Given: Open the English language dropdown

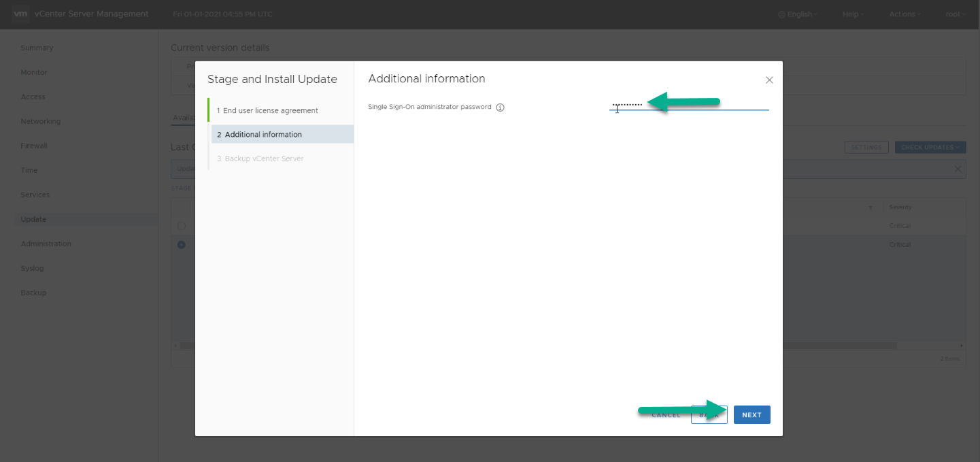Looking at the screenshot, I should click(x=798, y=14).
